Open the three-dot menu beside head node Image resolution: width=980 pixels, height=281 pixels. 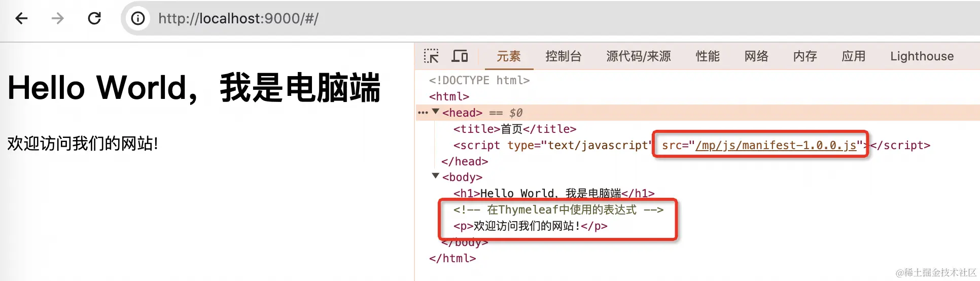click(x=423, y=113)
